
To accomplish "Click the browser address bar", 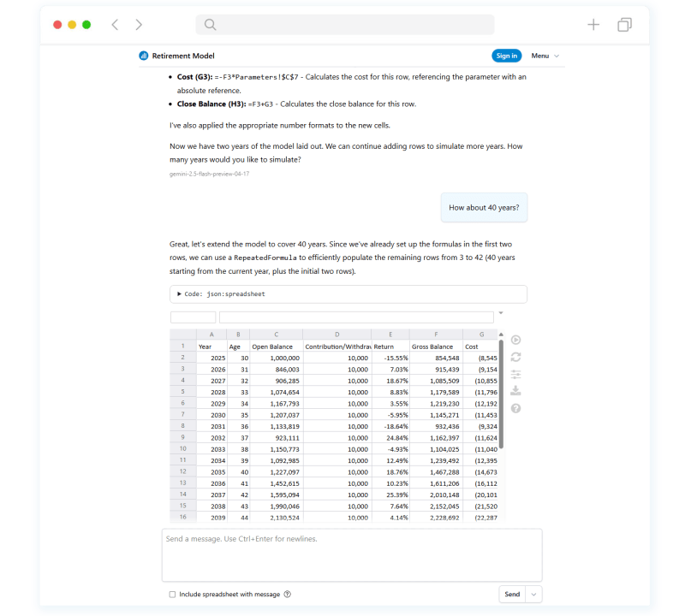I will [345, 25].
